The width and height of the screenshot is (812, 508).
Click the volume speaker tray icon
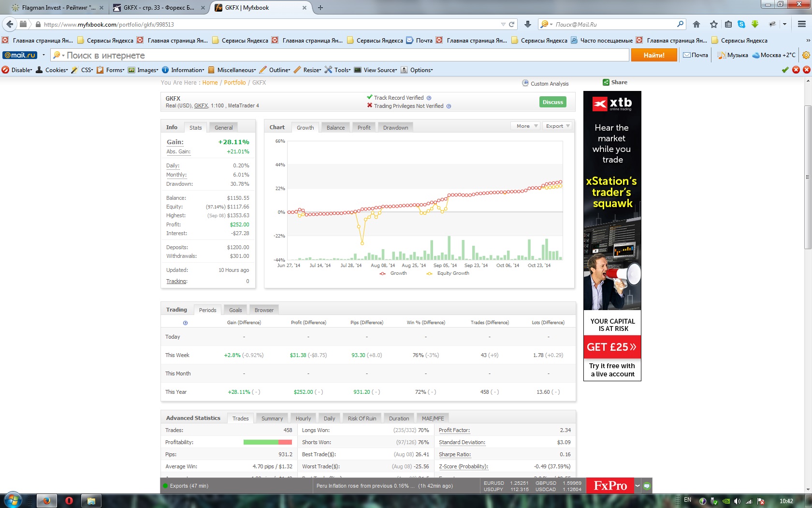(x=737, y=501)
